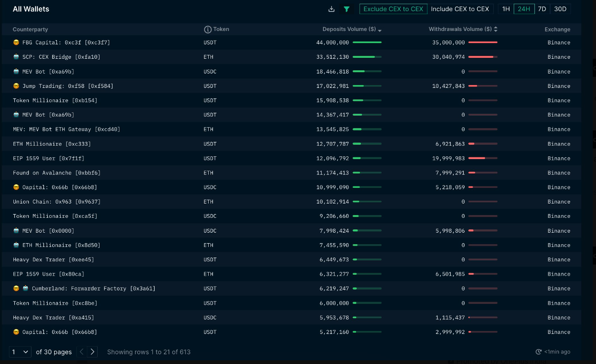Open FBG Capital: 0xc3f wallet

pos(66,43)
